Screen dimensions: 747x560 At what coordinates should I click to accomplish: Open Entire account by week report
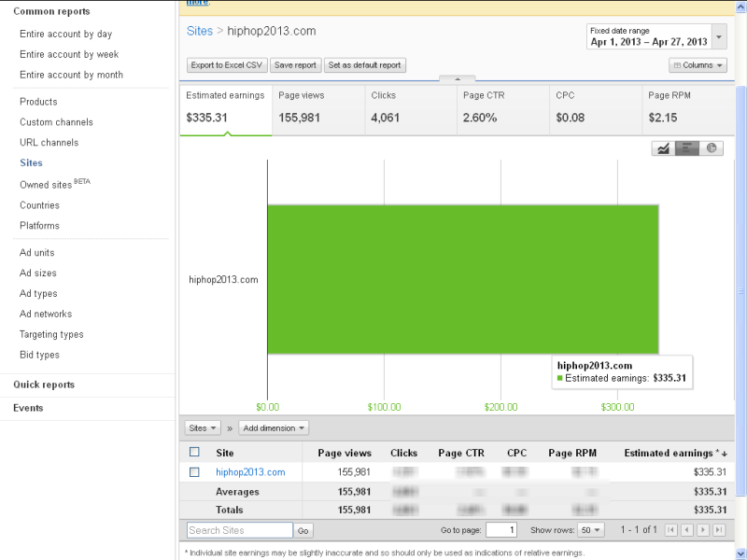pyautogui.click(x=69, y=54)
